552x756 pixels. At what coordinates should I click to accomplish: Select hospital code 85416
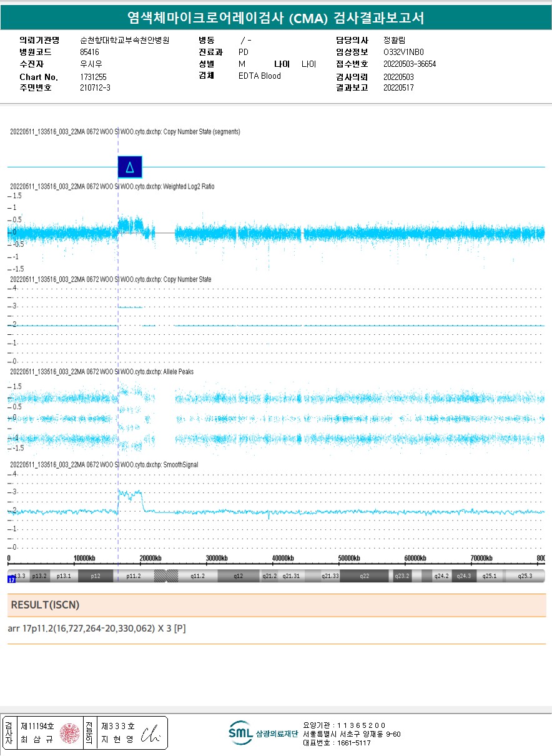[90, 52]
